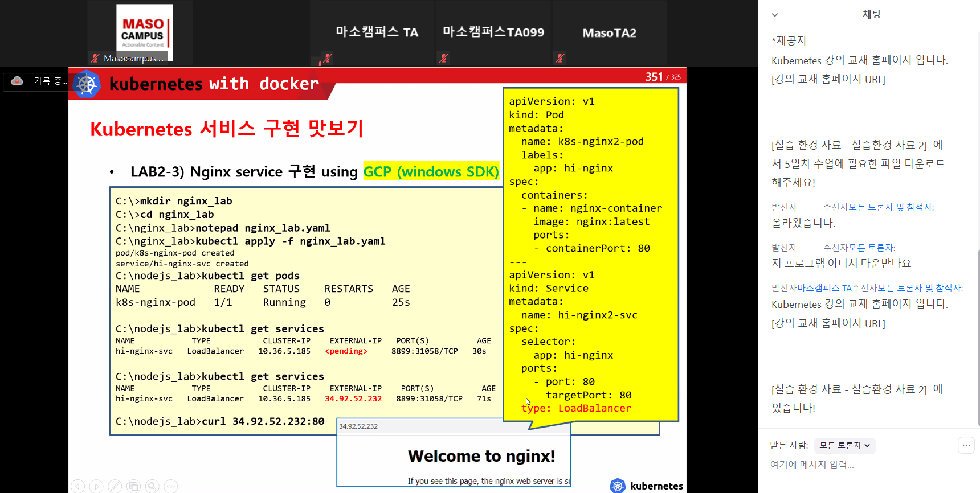Click the 채팅 panel title
The width and height of the screenshot is (980, 493).
point(871,15)
